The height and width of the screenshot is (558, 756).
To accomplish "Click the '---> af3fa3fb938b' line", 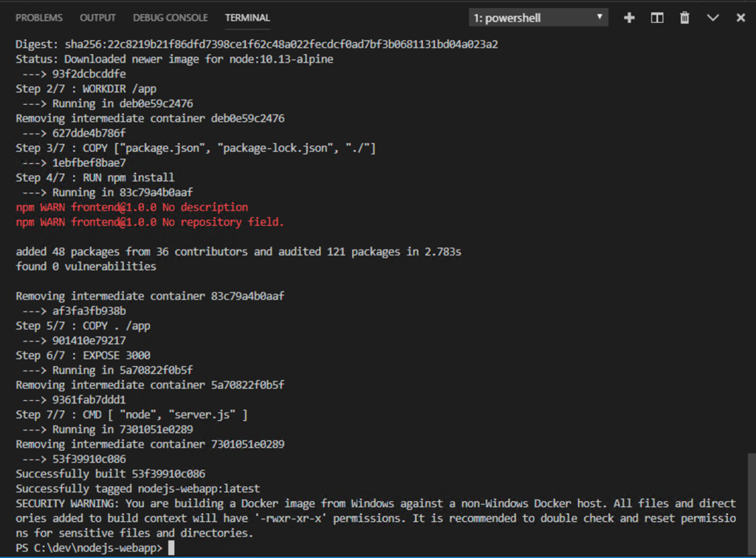I will tap(75, 311).
